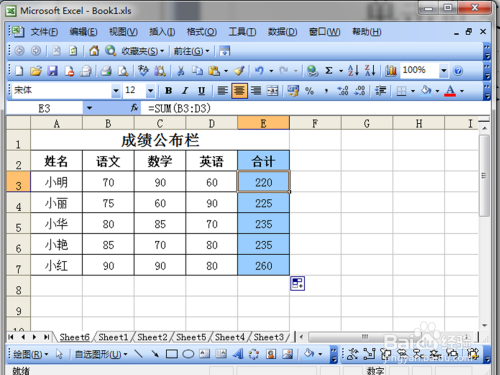
Task: Toggle Select Objects arrow in drawing toolbar
Action: point(59,354)
